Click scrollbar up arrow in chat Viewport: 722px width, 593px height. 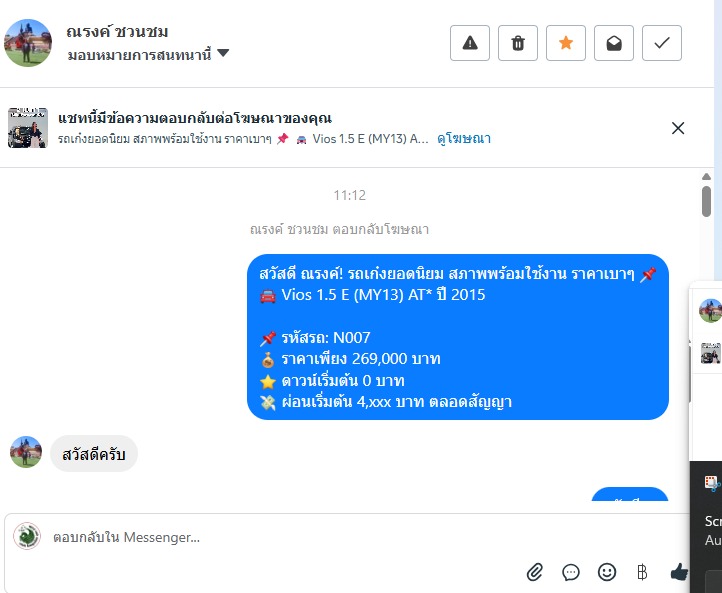[x=706, y=176]
